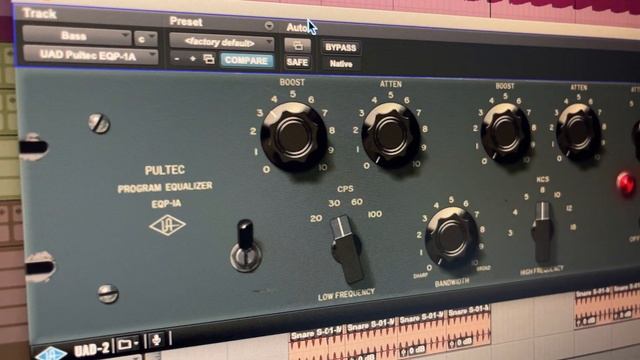
Task: Select the previous preset with minus button
Action: (177, 59)
